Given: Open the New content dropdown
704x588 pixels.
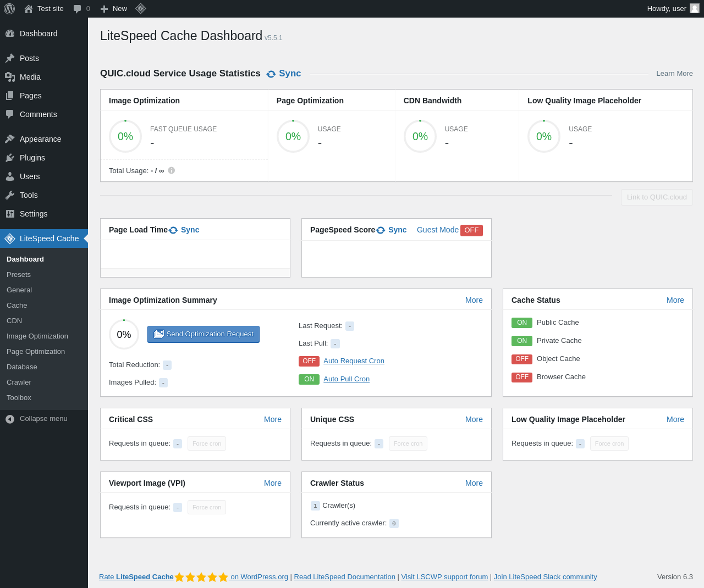Looking at the screenshot, I should coord(114,9).
